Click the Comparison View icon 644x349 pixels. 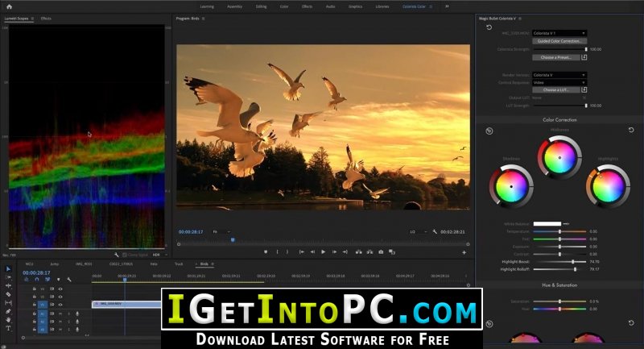click(392, 252)
